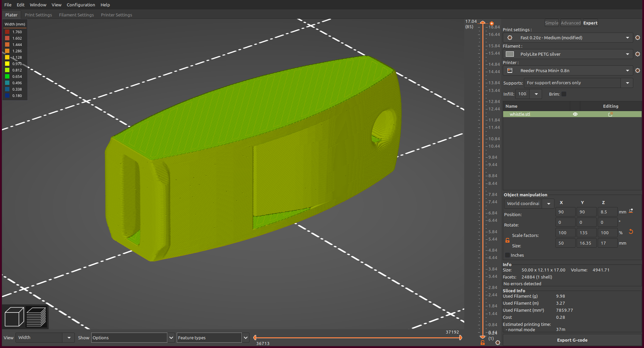
Task: Expand the Infill percentage dropdown
Action: click(x=536, y=94)
